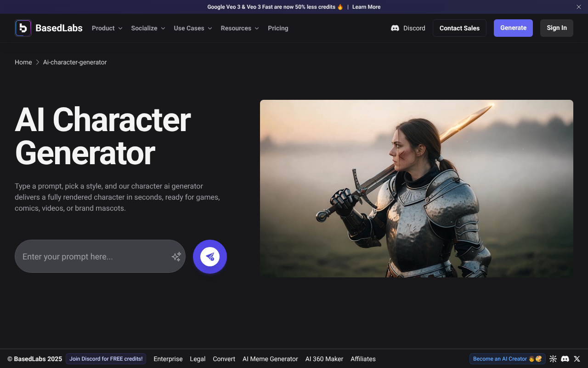Open X (Twitter) from the footer icon
Screen dimensions: 588x368
pyautogui.click(x=577, y=359)
